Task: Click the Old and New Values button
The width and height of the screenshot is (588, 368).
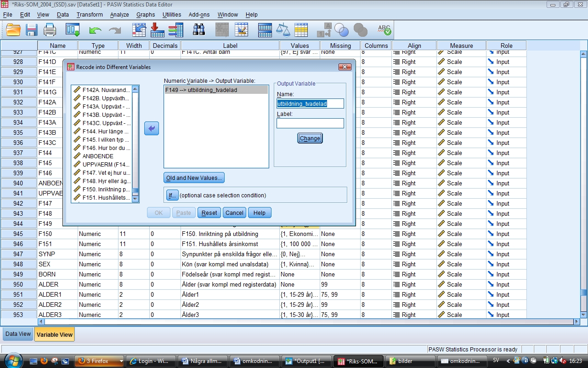Action: [194, 178]
